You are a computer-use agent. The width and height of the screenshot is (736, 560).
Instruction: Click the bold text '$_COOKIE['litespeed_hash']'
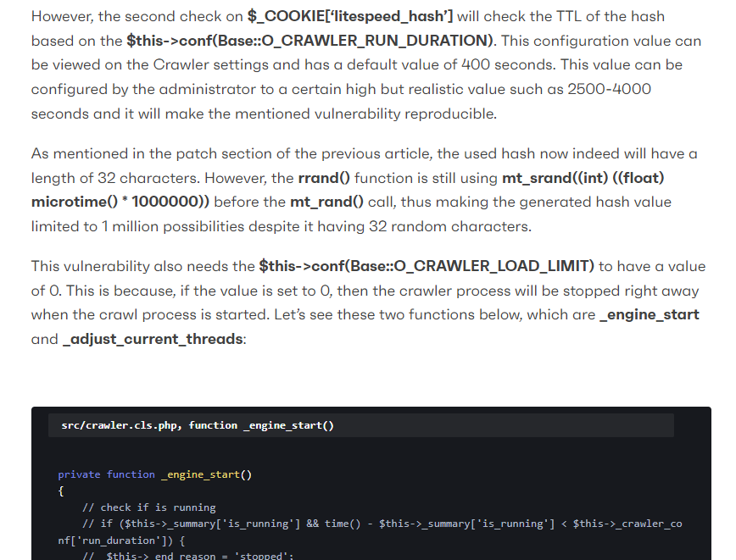tap(350, 16)
